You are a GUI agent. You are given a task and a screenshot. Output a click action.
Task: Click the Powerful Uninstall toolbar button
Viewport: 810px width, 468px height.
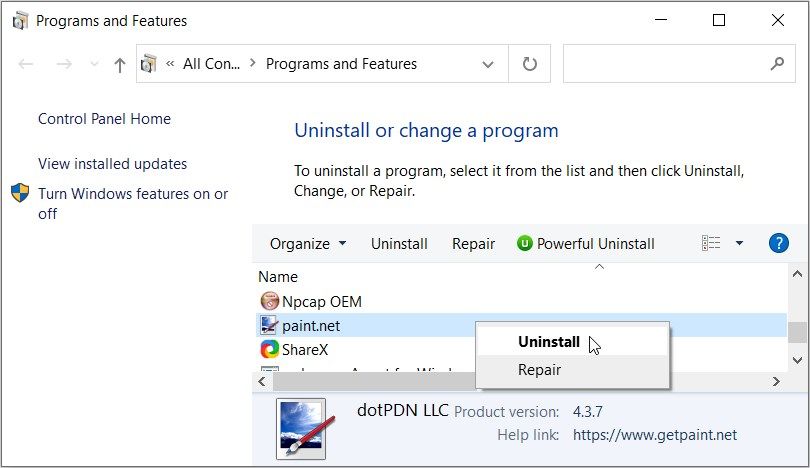586,243
